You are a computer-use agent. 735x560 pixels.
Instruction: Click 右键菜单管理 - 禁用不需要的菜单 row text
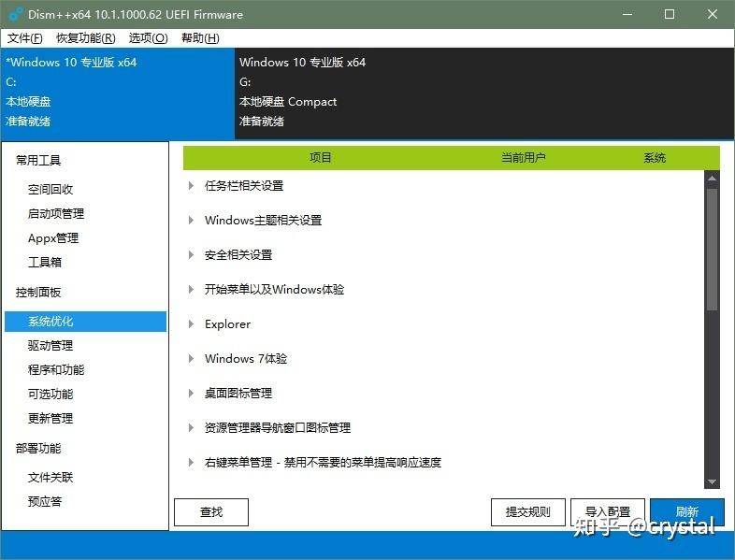point(323,462)
